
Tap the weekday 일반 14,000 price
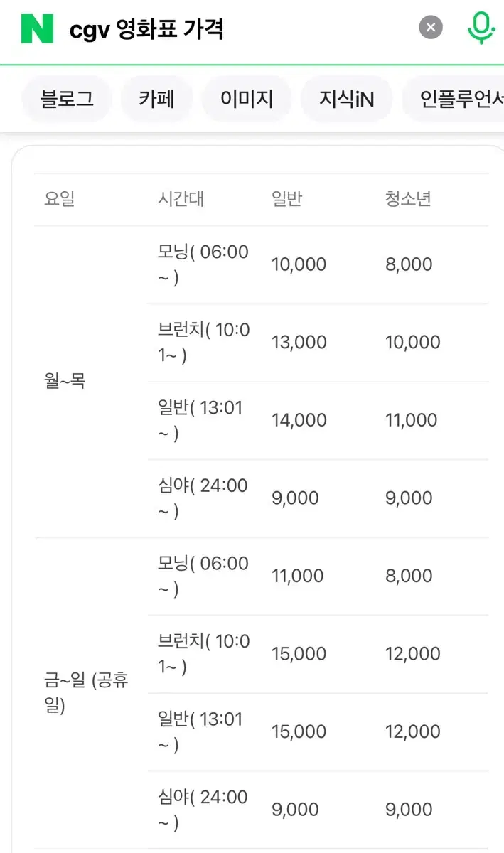point(299,420)
